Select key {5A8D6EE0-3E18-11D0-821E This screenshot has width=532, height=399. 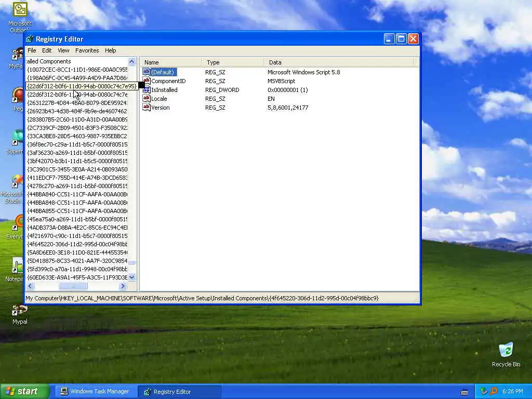77,252
